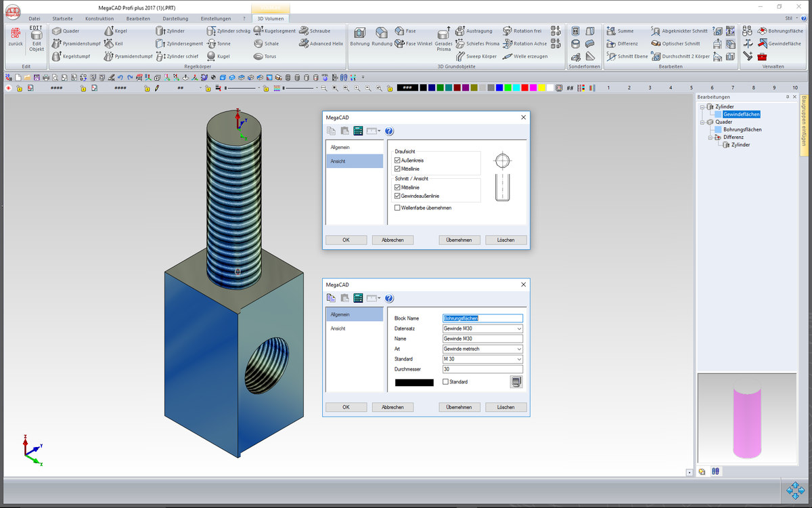812x508 pixels.
Task: Select the Kugel sphere tool
Action: click(219, 56)
